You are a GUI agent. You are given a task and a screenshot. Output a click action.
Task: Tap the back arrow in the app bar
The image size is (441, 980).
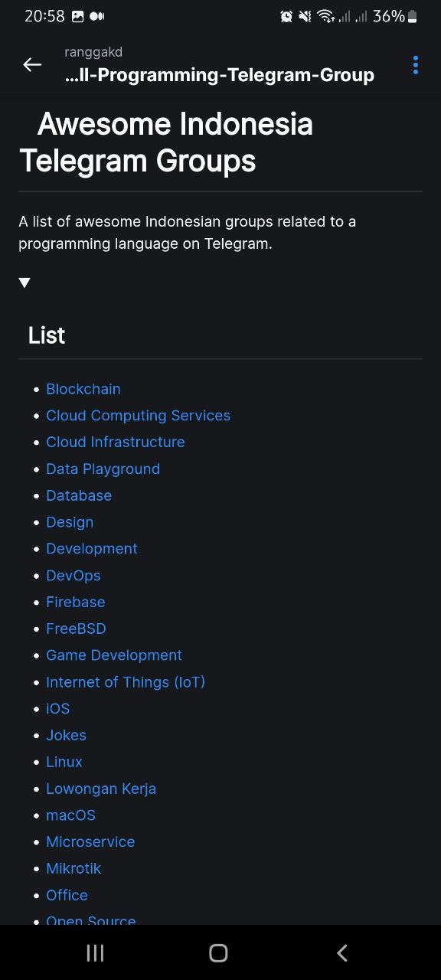(x=31, y=64)
